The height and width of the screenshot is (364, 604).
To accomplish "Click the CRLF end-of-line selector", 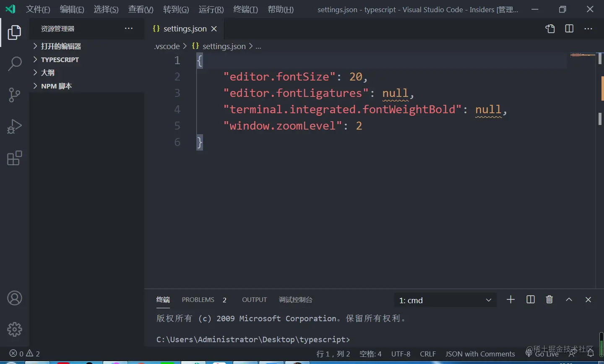I will tap(428, 354).
